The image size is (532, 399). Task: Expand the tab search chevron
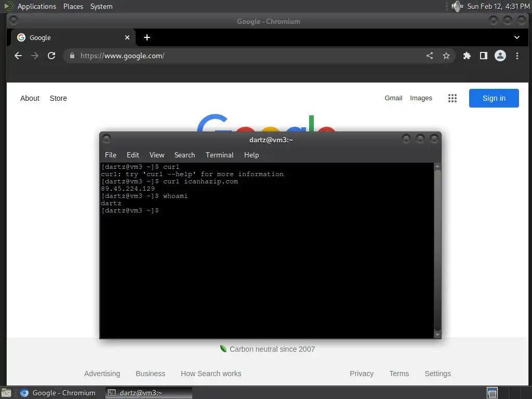tap(517, 37)
